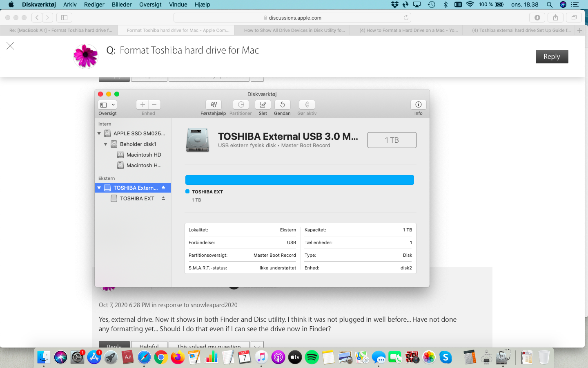The width and height of the screenshot is (588, 368).
Task: Click the Gendan (Restore) toolbar icon
Action: click(283, 105)
